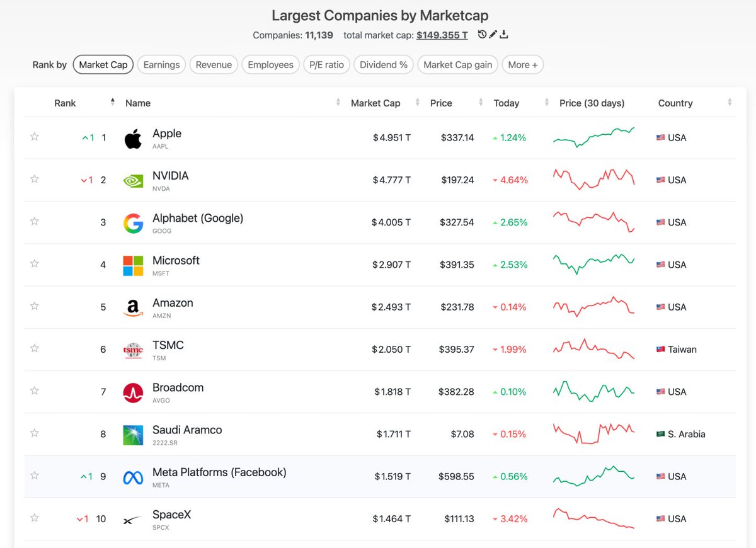Star the Broadcom row
This screenshot has height=548, width=756.
click(35, 391)
